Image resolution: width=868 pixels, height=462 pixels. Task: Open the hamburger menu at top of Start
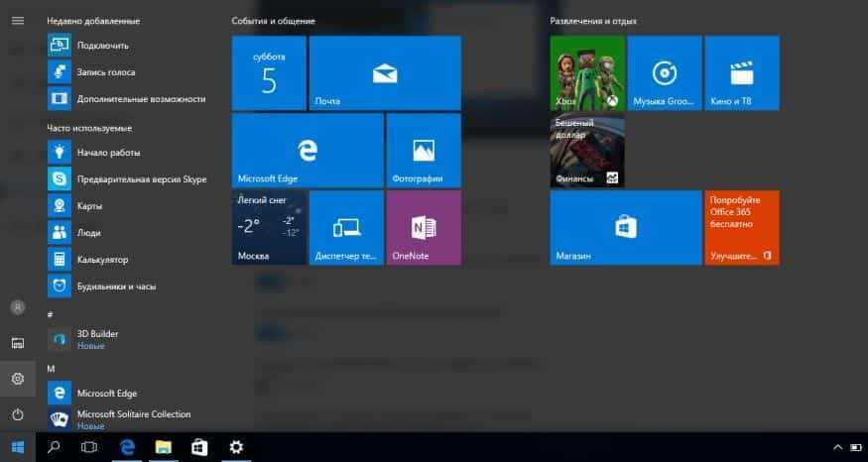pos(18,21)
